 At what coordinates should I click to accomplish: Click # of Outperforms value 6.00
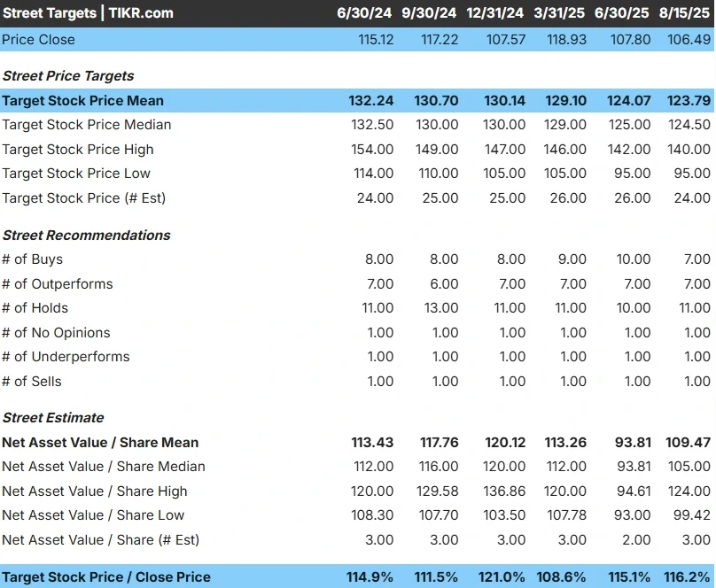(444, 283)
